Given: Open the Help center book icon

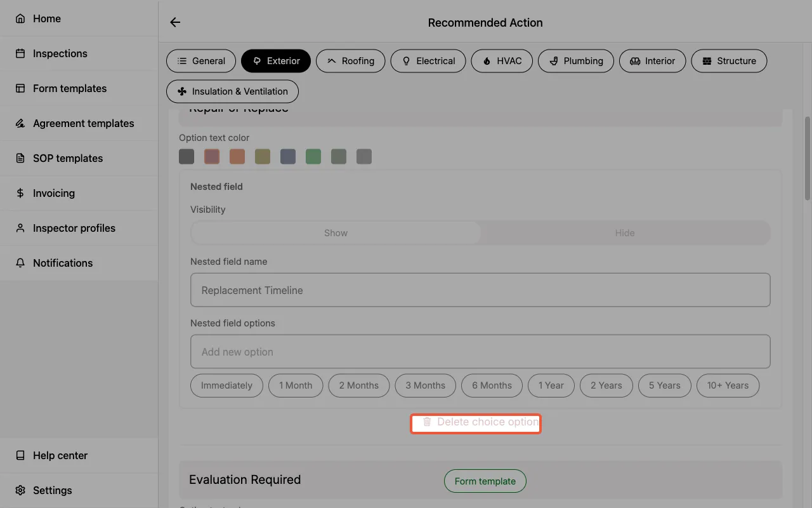Looking at the screenshot, I should point(20,455).
